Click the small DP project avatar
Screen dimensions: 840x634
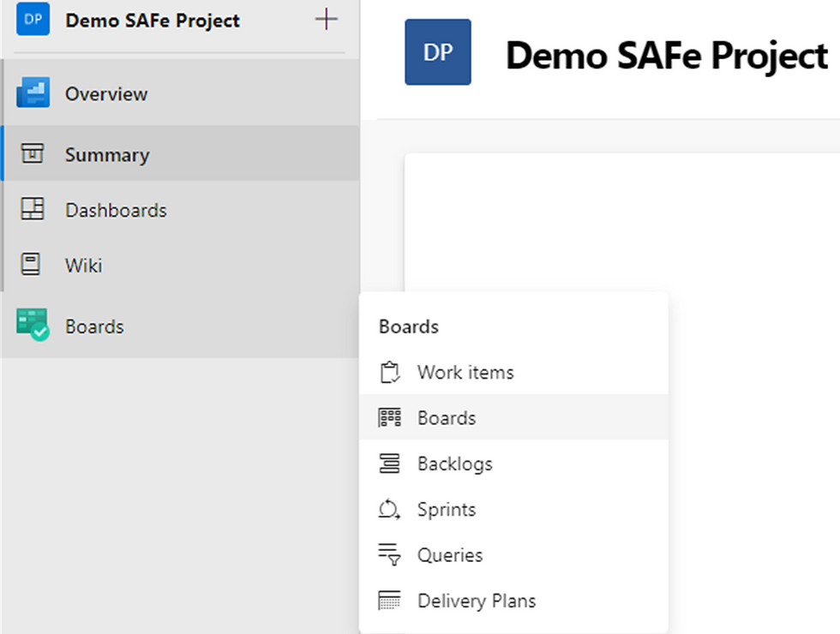pos(33,19)
